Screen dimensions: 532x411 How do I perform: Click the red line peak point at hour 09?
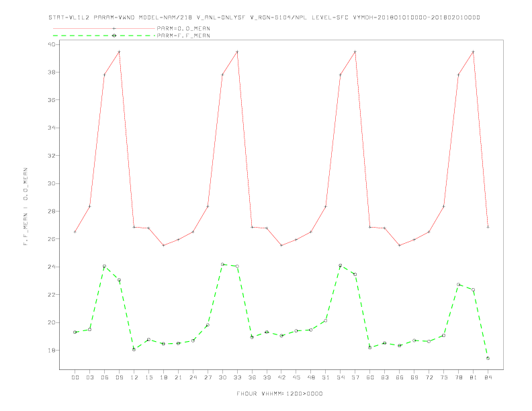pos(119,52)
